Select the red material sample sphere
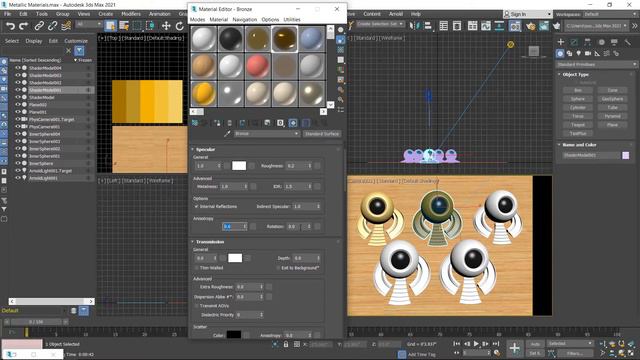The width and height of the screenshot is (640, 360). pyautogui.click(x=258, y=66)
